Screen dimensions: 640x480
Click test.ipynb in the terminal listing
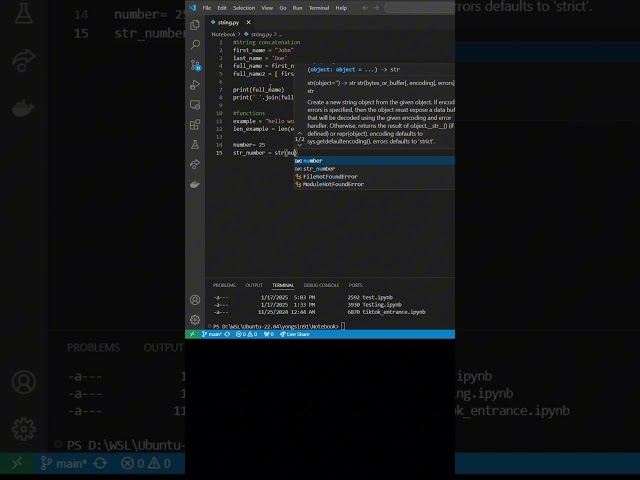[x=378, y=298]
